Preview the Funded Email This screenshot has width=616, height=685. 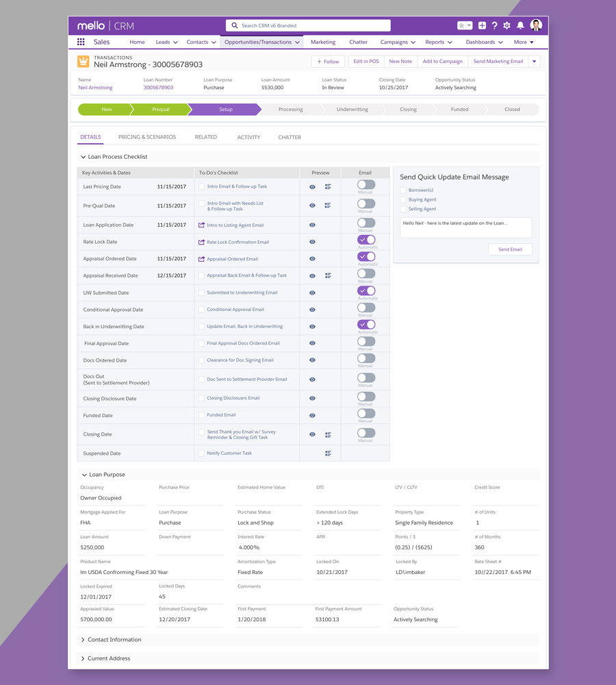point(312,416)
